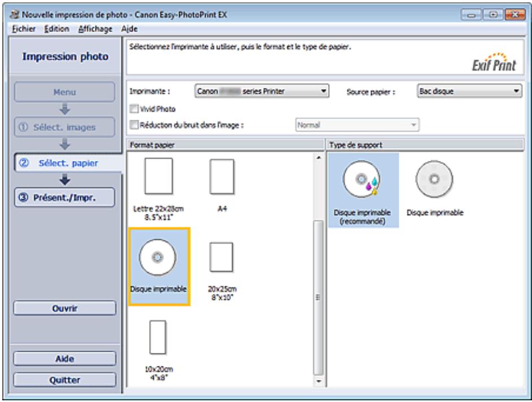Click the application title bar icon

(14, 15)
